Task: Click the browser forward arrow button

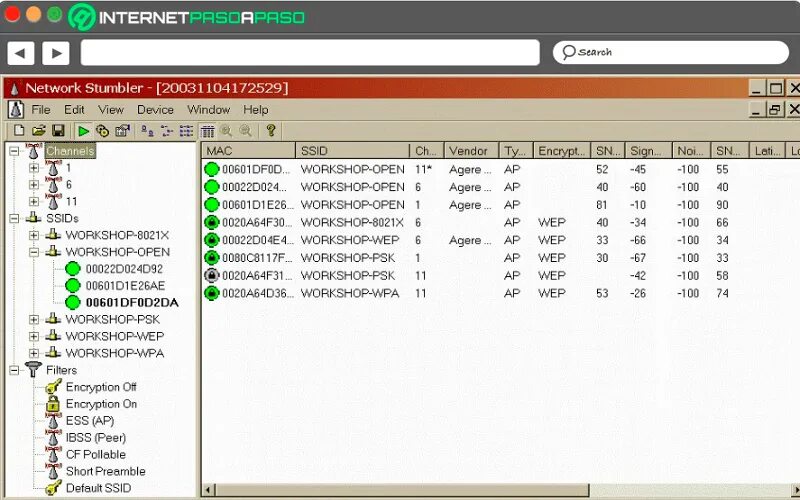Action: [x=56, y=53]
